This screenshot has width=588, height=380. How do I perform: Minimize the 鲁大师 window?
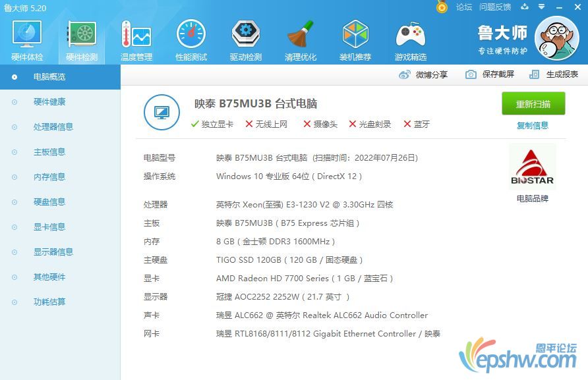(560, 7)
